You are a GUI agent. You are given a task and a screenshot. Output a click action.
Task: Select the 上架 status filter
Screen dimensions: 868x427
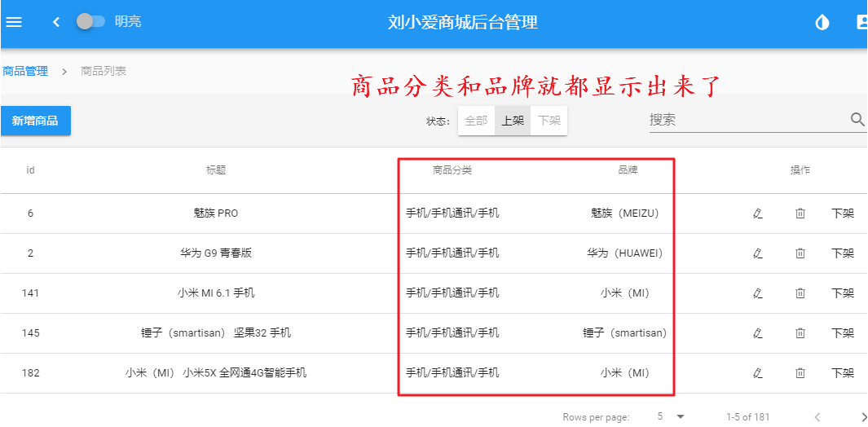513,121
